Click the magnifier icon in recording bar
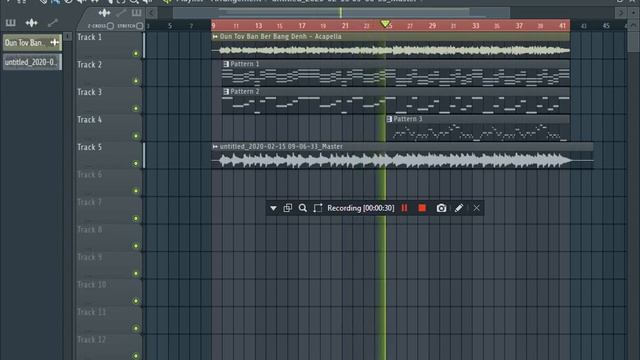This screenshot has width=640, height=360. [302, 208]
